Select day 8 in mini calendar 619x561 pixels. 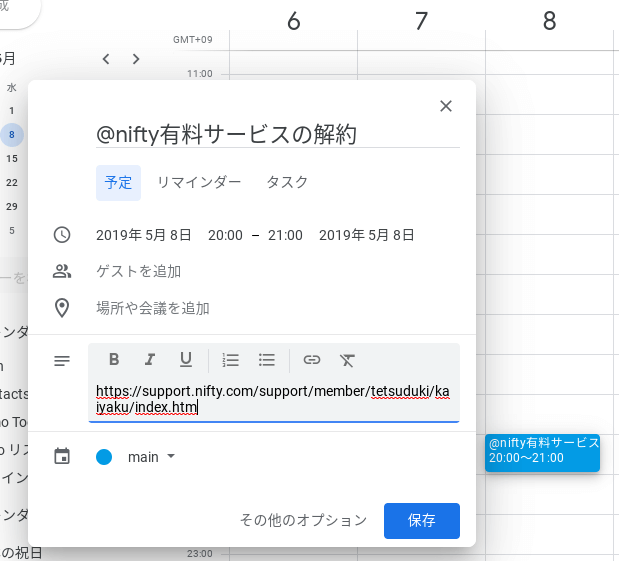click(x=12, y=135)
